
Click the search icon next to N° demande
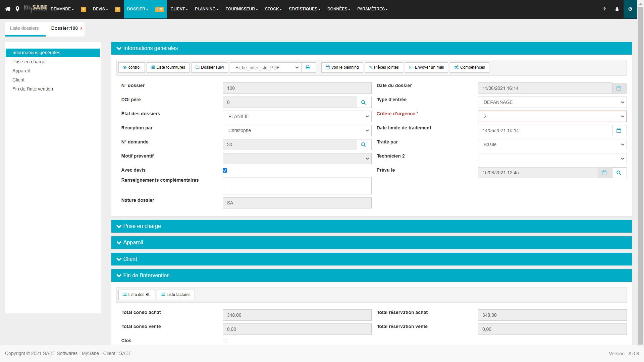(364, 144)
